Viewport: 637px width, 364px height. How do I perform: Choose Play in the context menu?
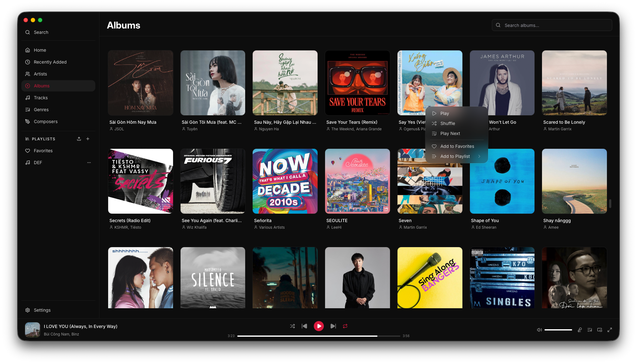456,113
